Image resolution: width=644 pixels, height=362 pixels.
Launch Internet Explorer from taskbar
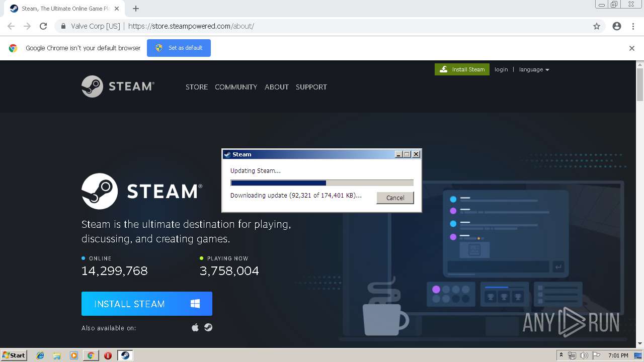(x=40, y=355)
